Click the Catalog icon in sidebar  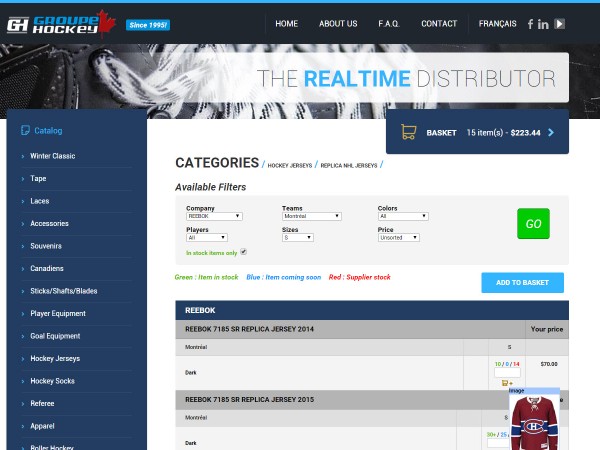25,130
